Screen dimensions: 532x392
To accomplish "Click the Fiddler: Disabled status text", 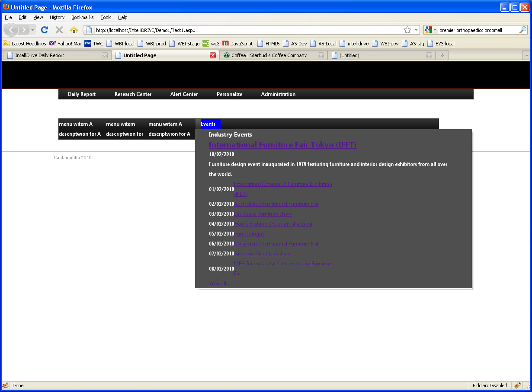I will tap(490, 386).
